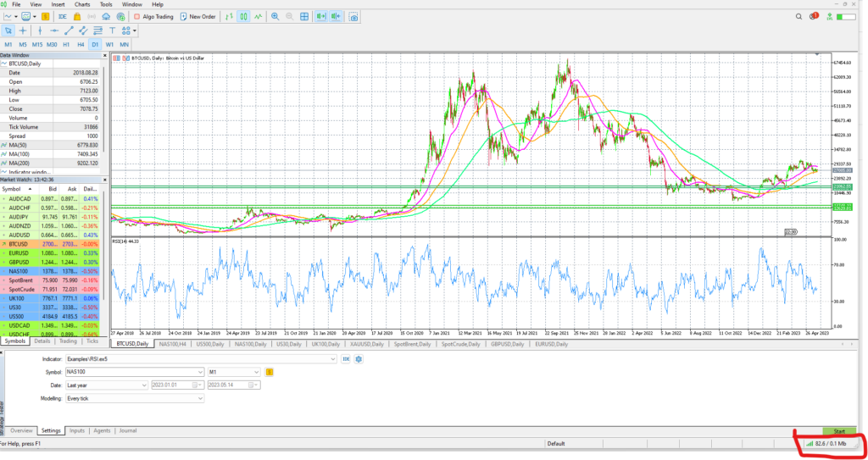Image resolution: width=868 pixels, height=460 pixels.
Task: Click the search magnifier icon at top right
Action: point(798,17)
